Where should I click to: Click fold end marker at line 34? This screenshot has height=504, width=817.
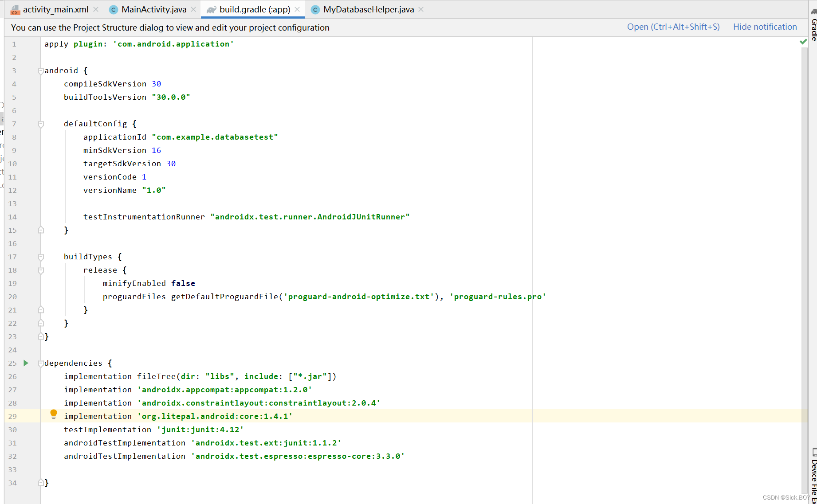click(41, 483)
